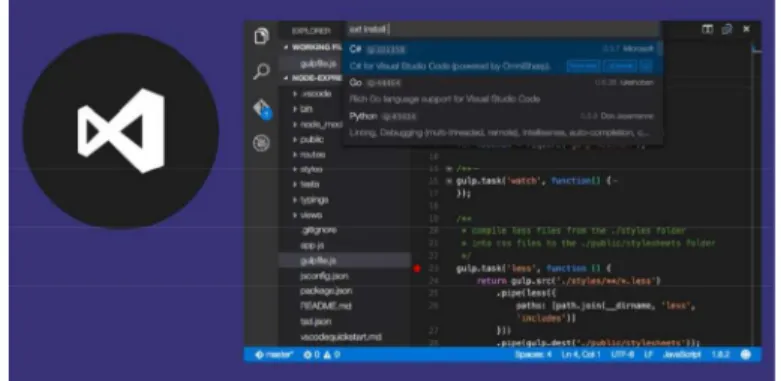Unfold the gulp.task 'watch' block on line 16
This screenshot has width=781, height=381.
pyautogui.click(x=449, y=181)
